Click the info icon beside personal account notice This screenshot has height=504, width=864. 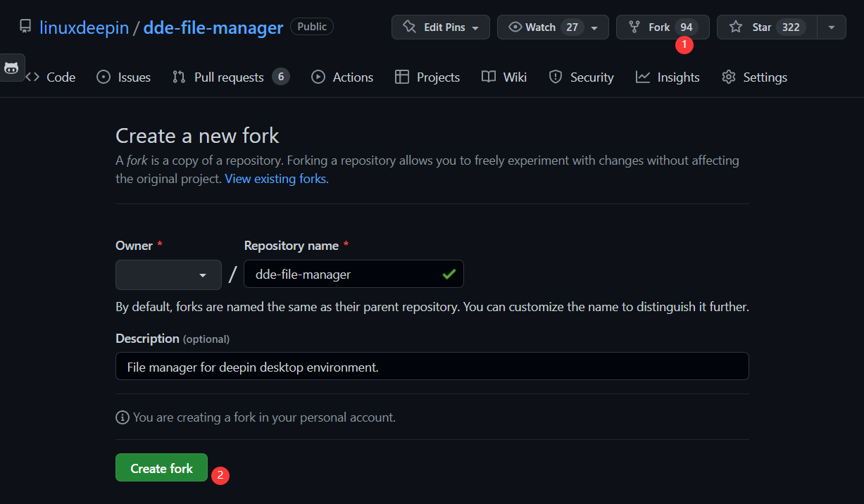pyautogui.click(x=123, y=417)
